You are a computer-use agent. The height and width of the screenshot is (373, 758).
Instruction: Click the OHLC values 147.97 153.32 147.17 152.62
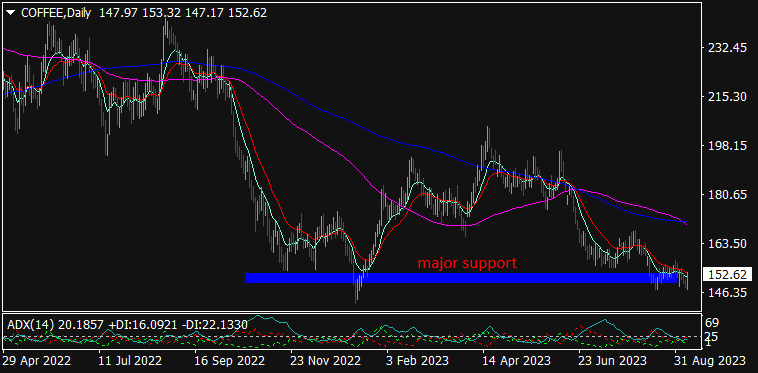tap(183, 13)
